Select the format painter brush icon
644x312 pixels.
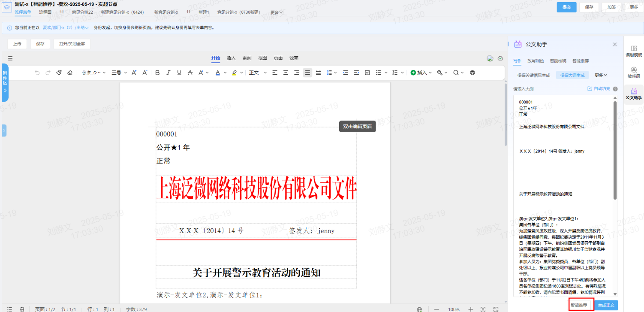pyautogui.click(x=59, y=73)
